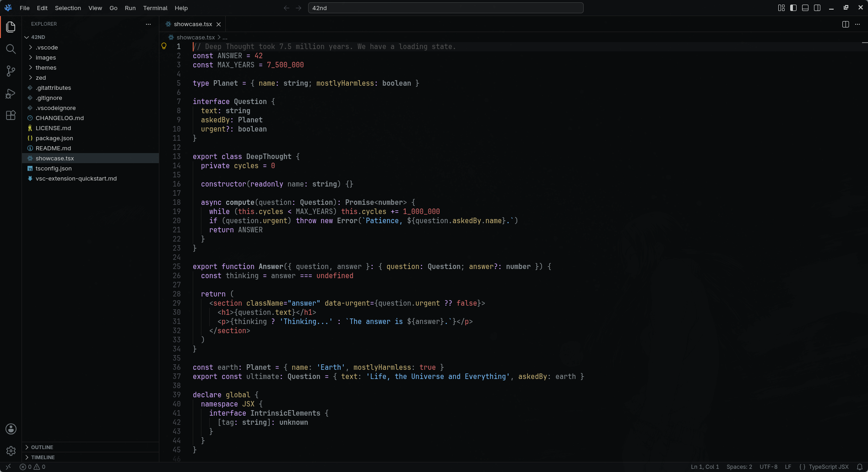Expand the themes folder

90,67
